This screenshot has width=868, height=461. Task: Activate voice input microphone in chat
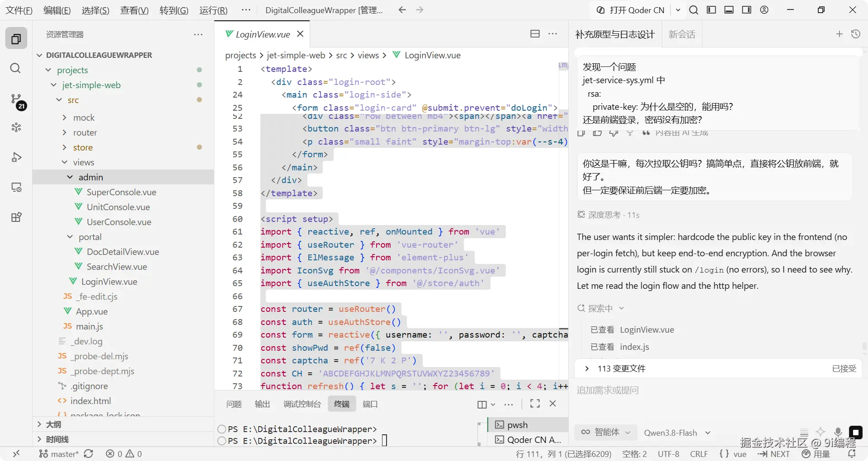[x=838, y=433]
